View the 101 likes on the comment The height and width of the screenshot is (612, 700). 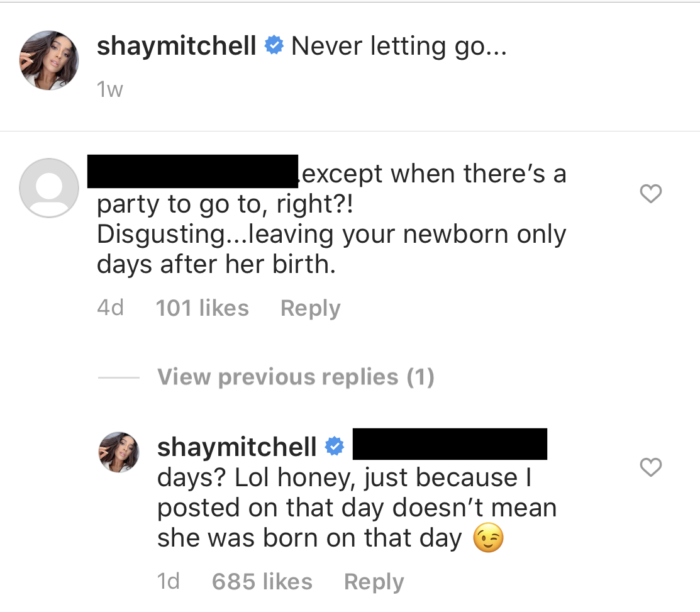tap(203, 308)
